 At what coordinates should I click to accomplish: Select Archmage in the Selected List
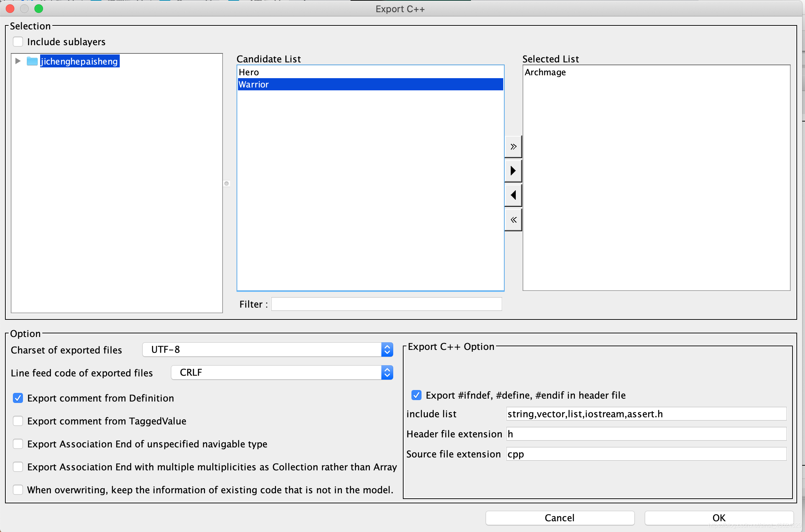545,72
